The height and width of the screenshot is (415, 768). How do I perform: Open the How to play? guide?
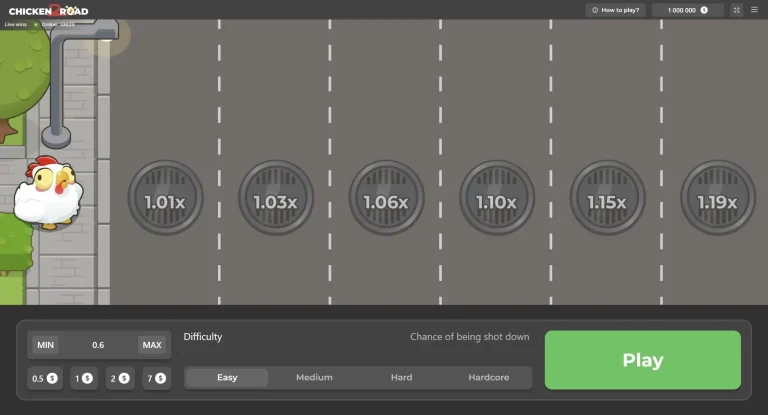pos(615,10)
